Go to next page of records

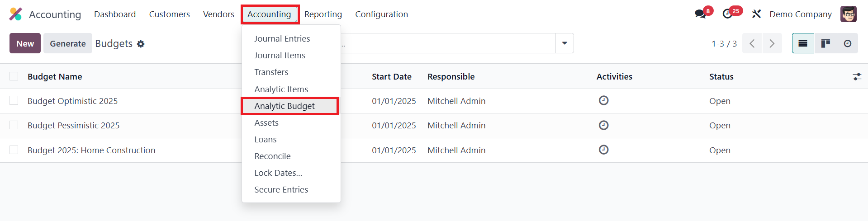click(772, 43)
